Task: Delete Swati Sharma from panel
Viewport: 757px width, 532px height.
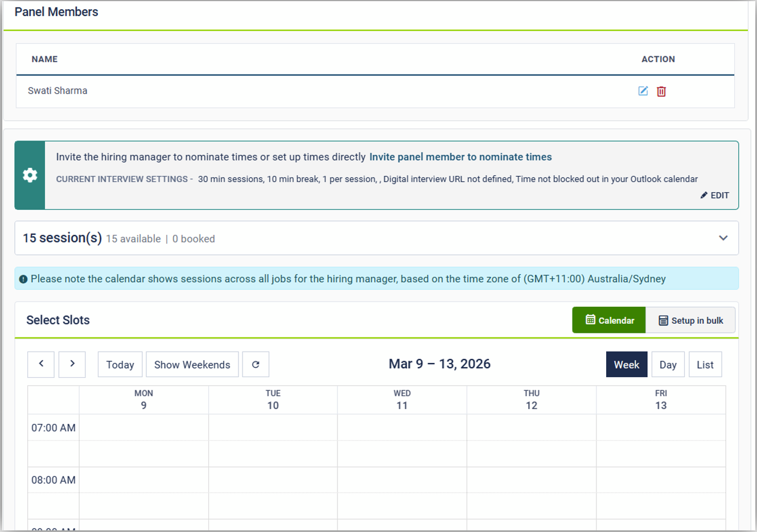Action: click(x=661, y=91)
